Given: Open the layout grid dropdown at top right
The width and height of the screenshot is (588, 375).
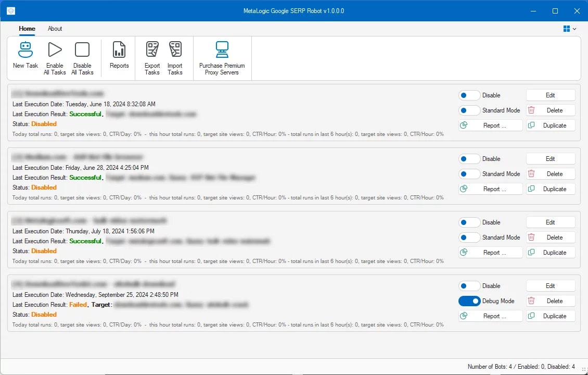Looking at the screenshot, I should pos(570,29).
